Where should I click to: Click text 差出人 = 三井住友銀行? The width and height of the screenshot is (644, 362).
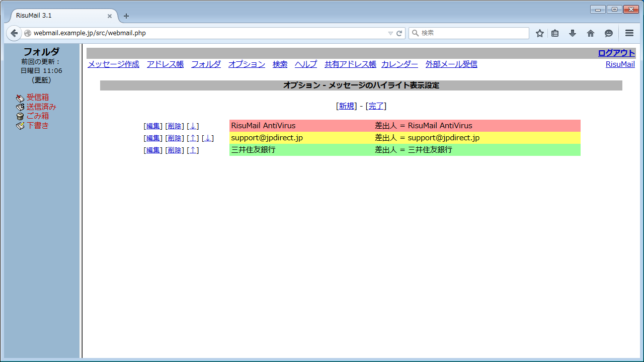(414, 150)
